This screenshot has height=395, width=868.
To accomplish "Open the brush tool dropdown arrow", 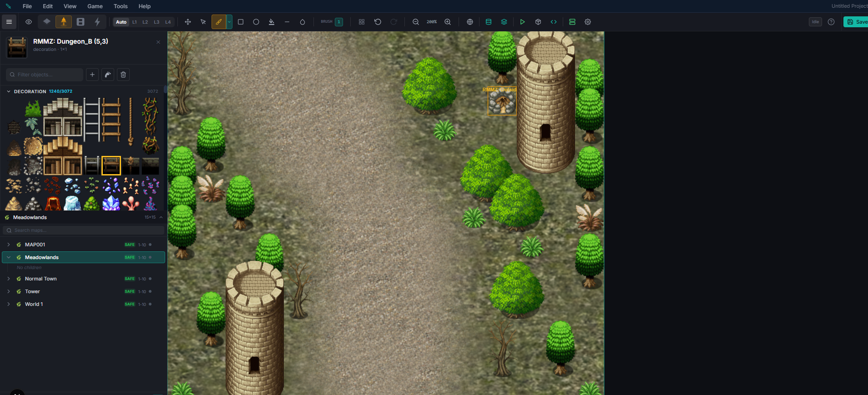I will click(229, 22).
